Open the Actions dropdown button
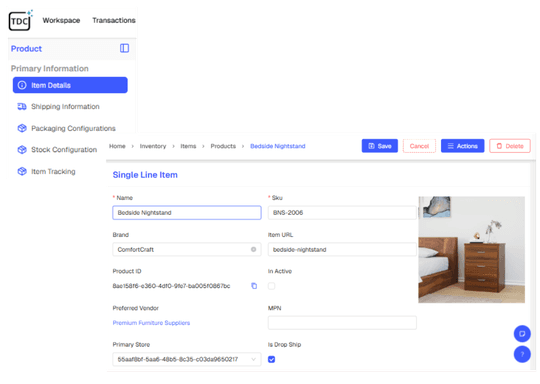 click(463, 146)
